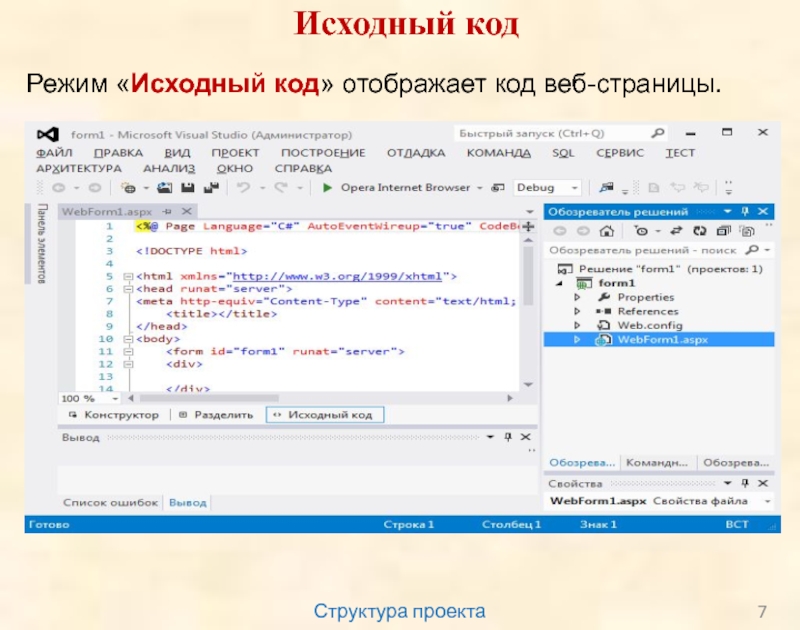The image size is (800, 630).
Task: Expand the Properties node in solution tree
Action: pos(577,297)
